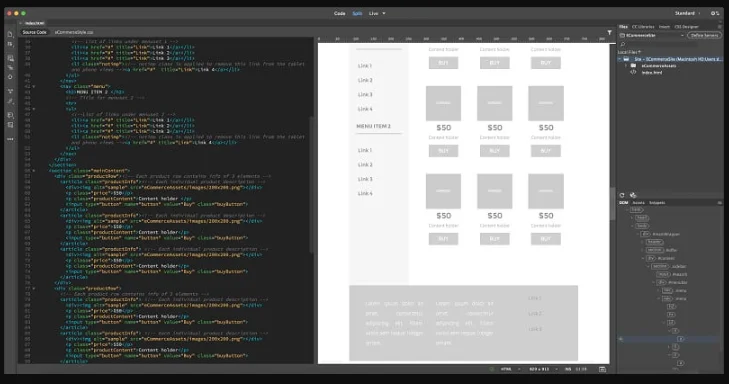Click the File Management arrows icon in left toolbar
Screen dimensions: 729x384
pyautogui.click(x=10, y=44)
